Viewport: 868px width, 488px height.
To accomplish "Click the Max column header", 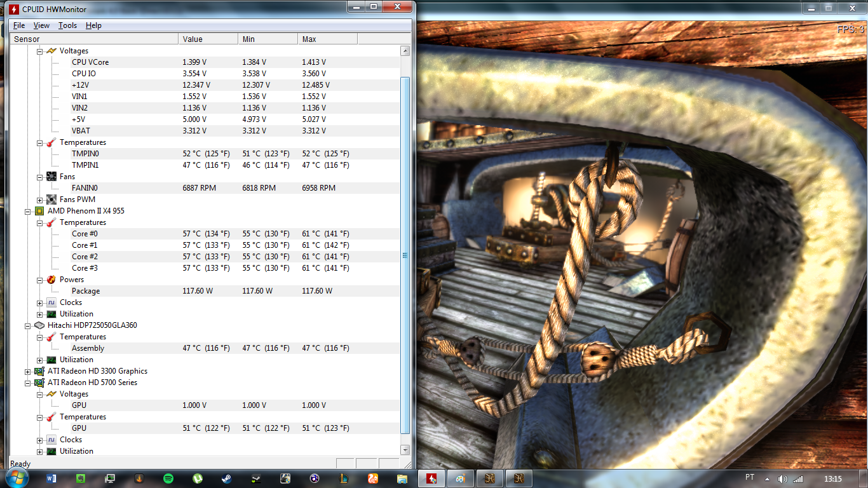I will click(x=328, y=39).
